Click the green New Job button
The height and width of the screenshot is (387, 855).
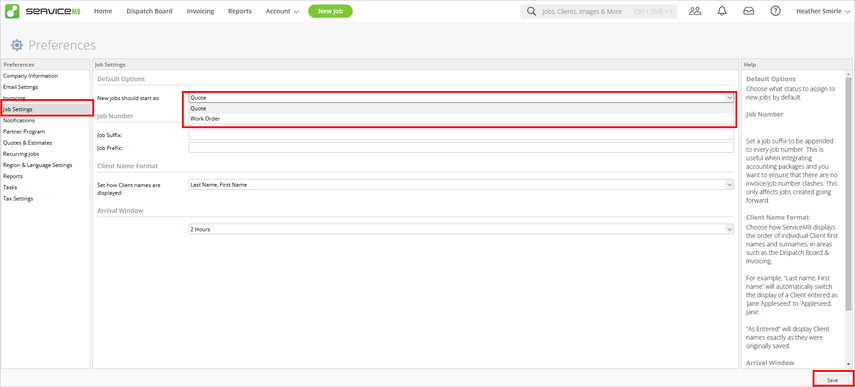[330, 11]
